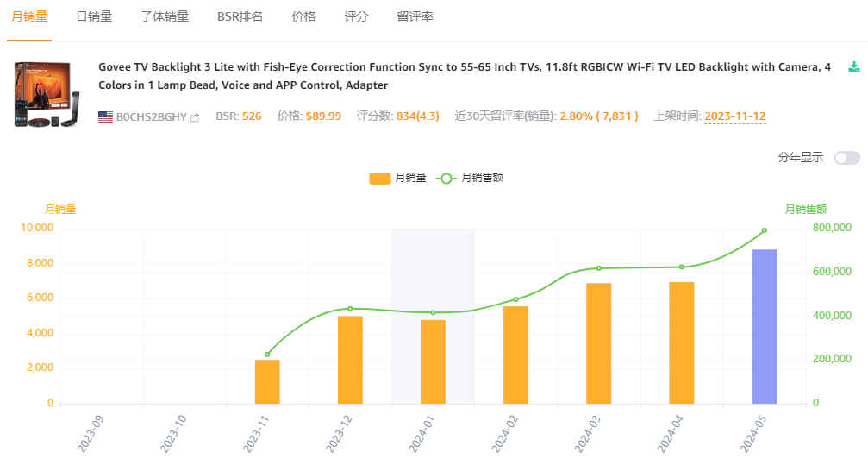Viewport: 868px width, 465px height.
Task: Switch to 月销量 tab
Action: [29, 16]
